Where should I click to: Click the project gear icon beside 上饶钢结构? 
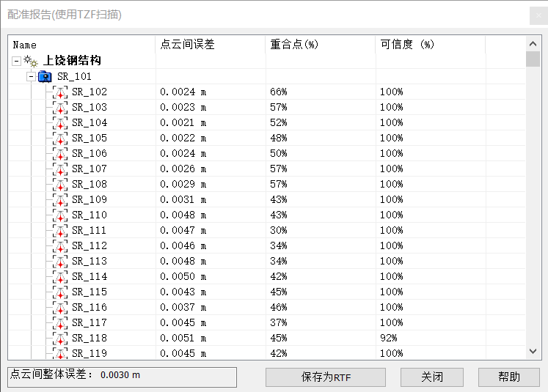[31, 61]
